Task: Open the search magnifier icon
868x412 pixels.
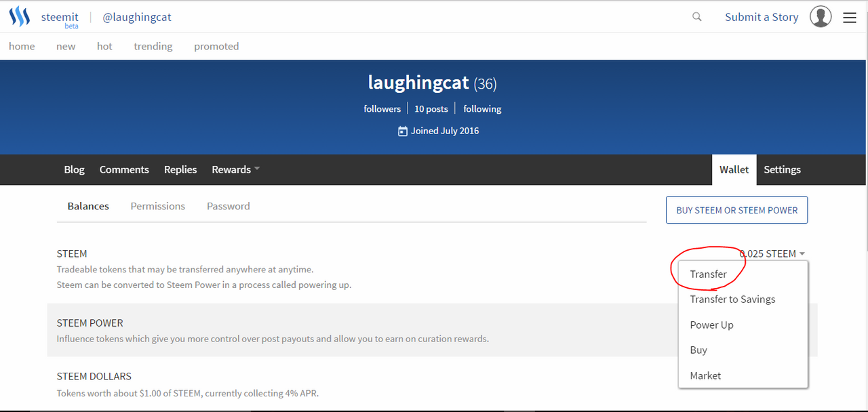Action: (697, 17)
